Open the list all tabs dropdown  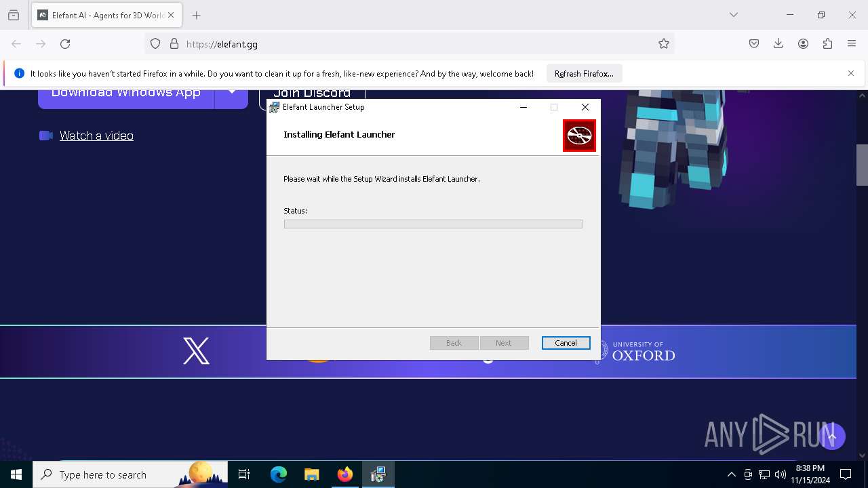click(734, 15)
